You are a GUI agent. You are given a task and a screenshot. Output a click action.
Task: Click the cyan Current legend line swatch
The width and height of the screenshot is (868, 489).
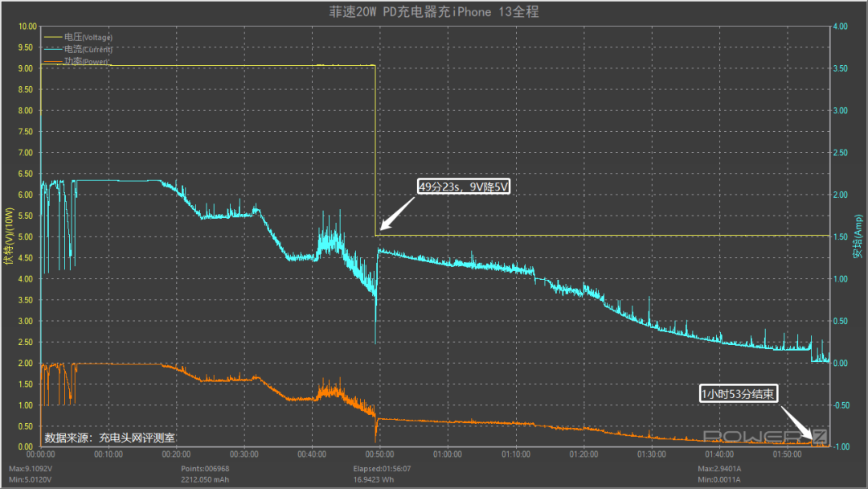coord(52,49)
